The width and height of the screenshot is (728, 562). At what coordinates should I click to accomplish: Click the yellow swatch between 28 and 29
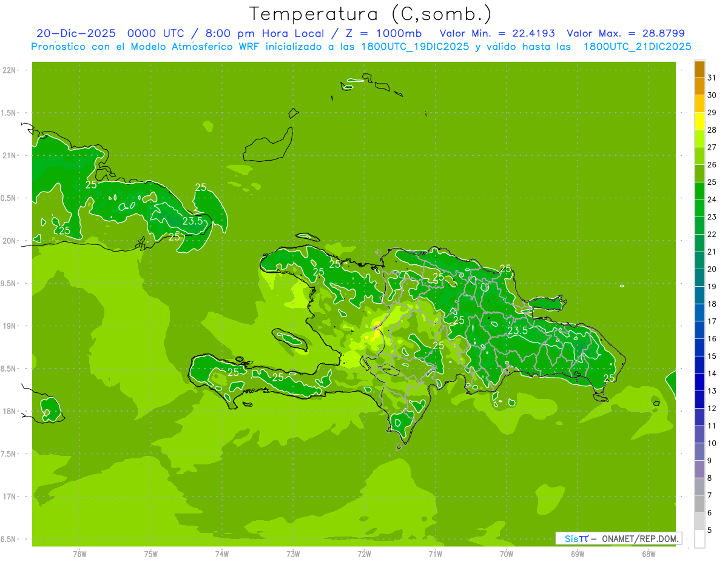(x=699, y=121)
